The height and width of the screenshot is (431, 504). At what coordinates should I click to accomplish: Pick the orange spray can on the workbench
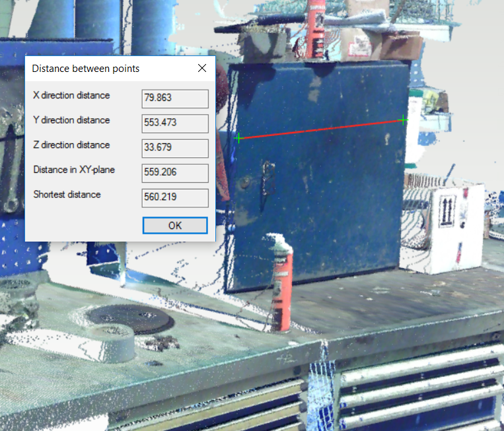tap(282, 284)
